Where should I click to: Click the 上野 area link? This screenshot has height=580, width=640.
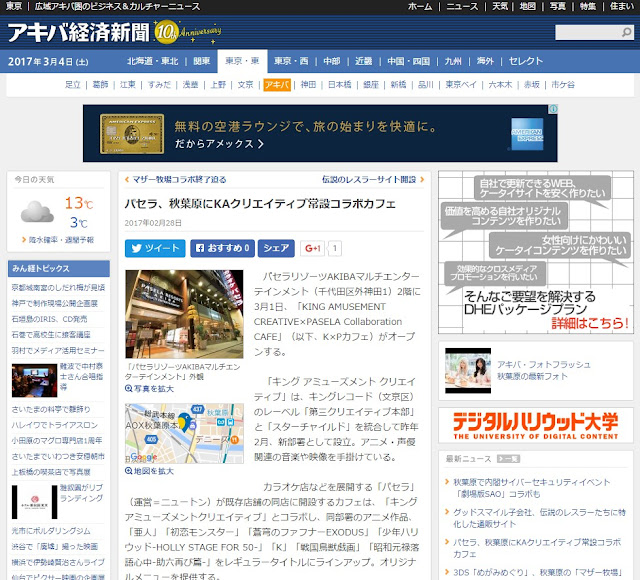coord(218,84)
